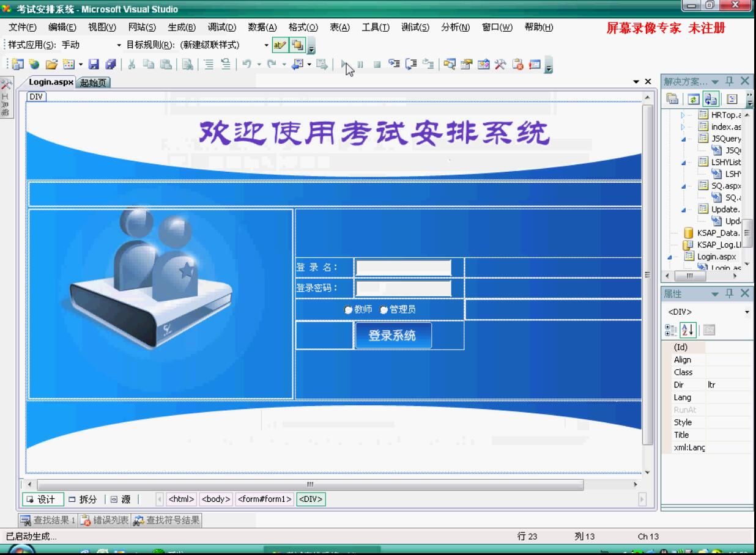Click the Redo arrow icon

pyautogui.click(x=272, y=64)
